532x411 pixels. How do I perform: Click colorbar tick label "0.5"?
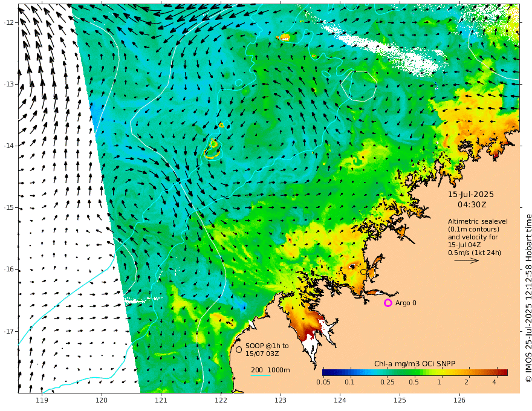point(414,382)
